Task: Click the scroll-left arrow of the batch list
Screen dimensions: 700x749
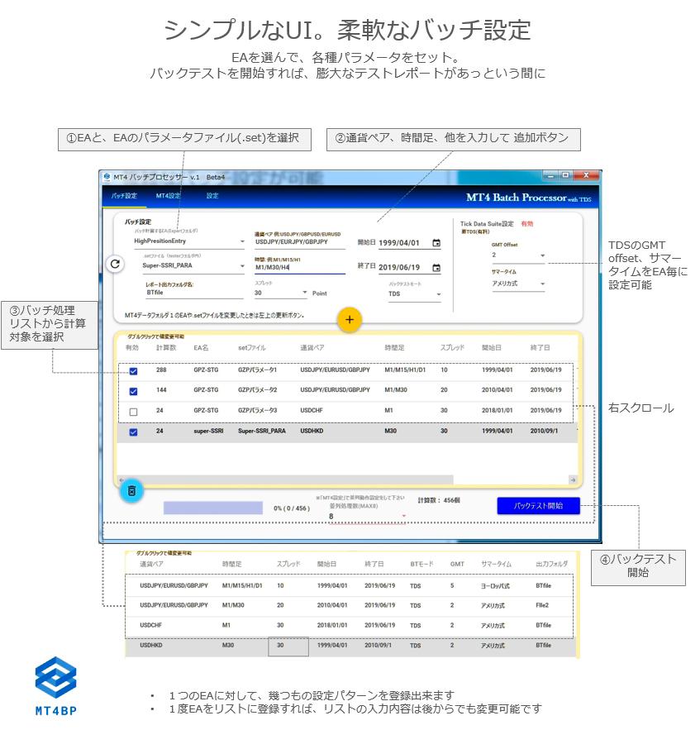Action: (121, 479)
